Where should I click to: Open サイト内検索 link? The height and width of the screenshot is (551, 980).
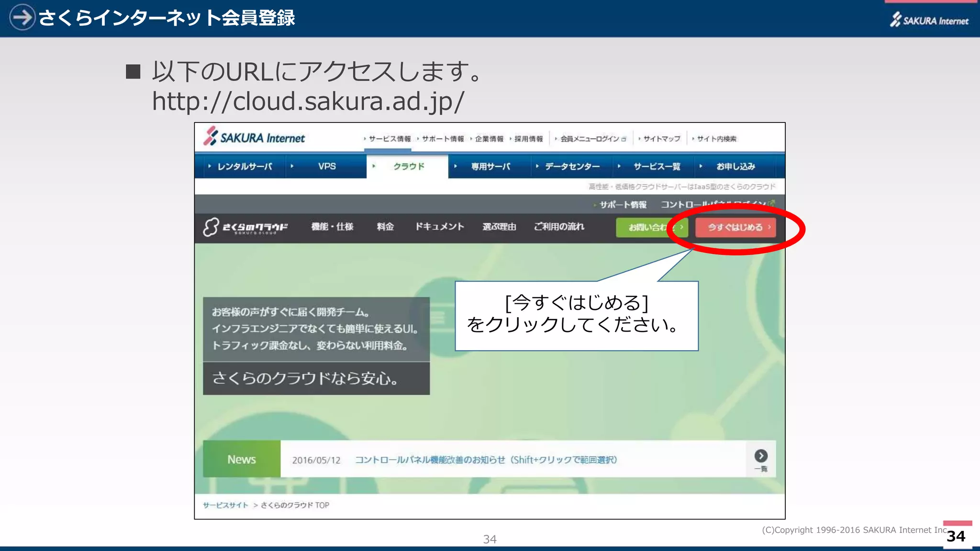coord(716,139)
